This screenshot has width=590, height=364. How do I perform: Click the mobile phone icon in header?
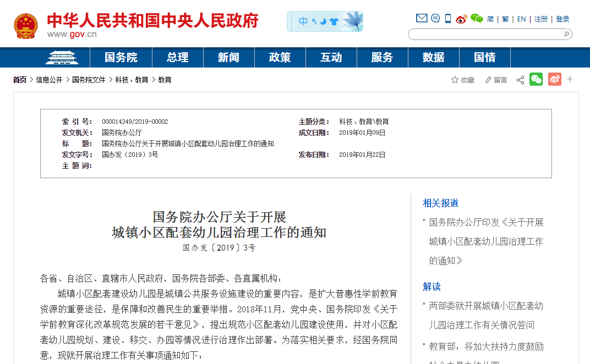[448, 19]
